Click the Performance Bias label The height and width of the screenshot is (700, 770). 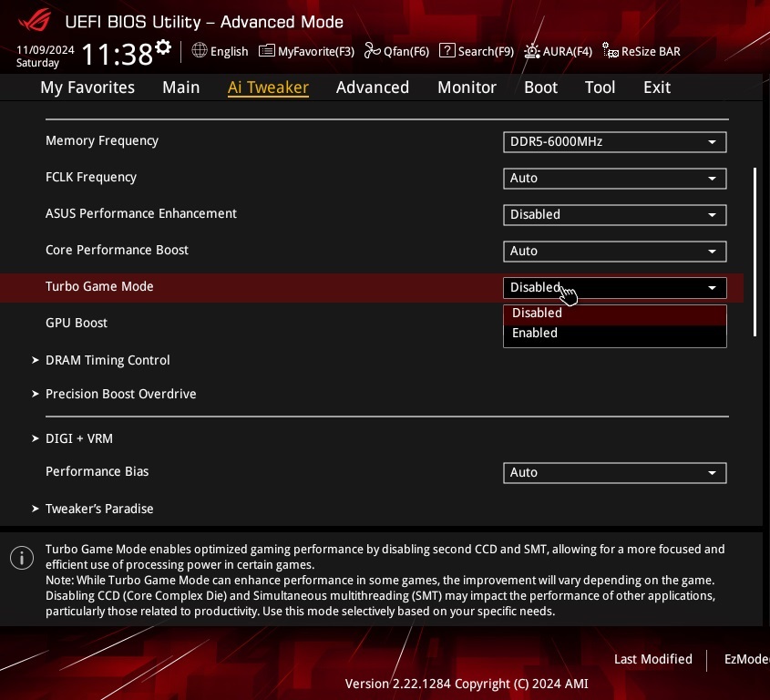(97, 471)
